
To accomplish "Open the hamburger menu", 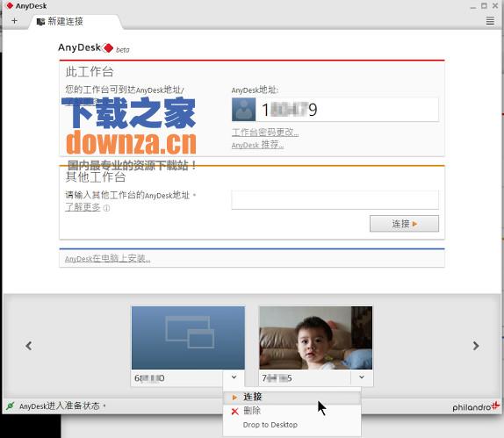I will click(490, 21).
